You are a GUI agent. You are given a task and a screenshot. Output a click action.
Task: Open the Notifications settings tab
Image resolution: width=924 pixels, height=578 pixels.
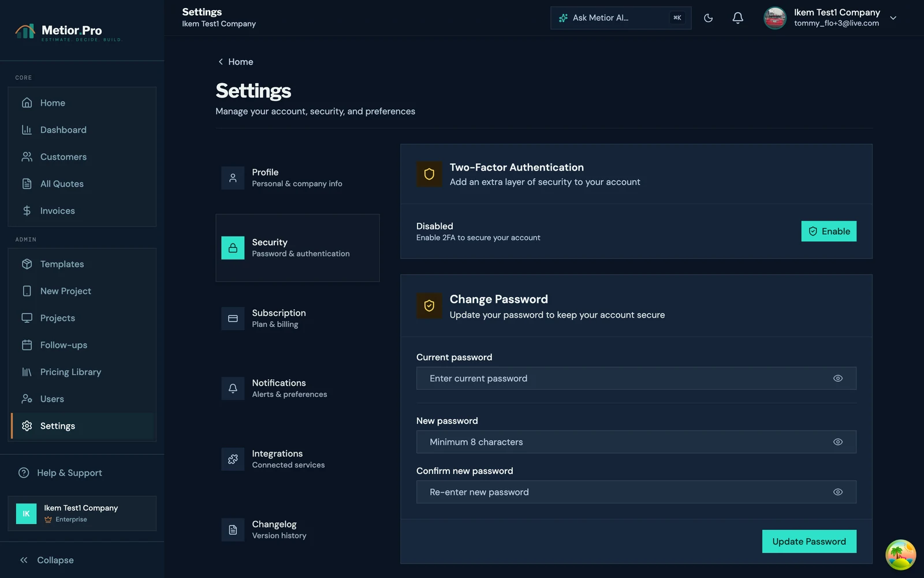pyautogui.click(x=297, y=388)
